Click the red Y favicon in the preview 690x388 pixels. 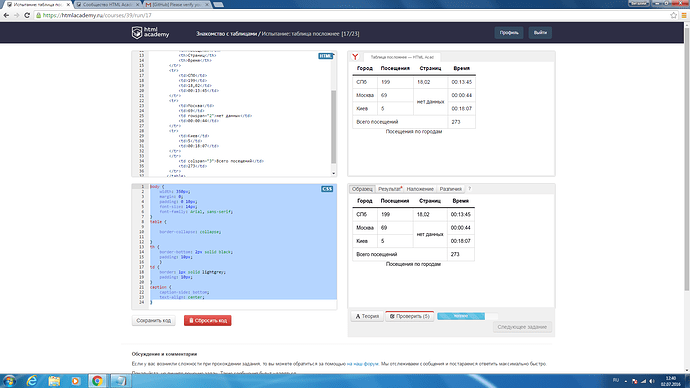coord(355,57)
